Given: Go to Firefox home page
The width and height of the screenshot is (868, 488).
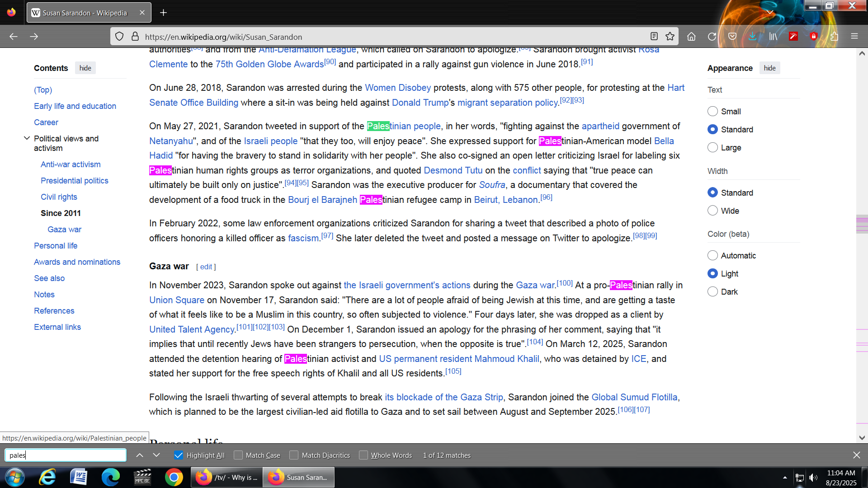Looking at the screenshot, I should pos(691,37).
